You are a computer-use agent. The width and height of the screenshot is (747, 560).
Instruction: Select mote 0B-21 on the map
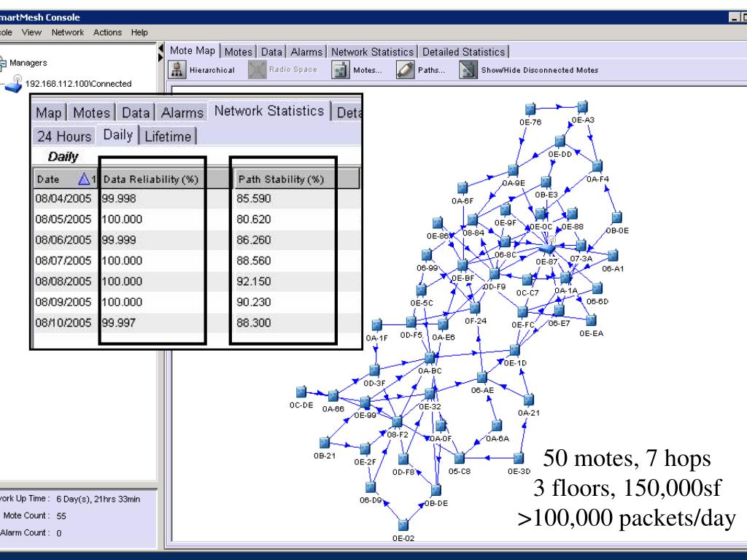[325, 443]
